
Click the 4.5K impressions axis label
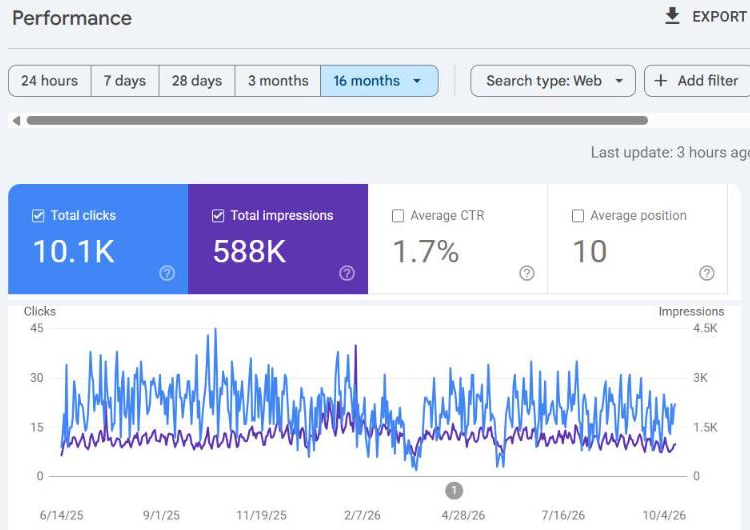[706, 328]
